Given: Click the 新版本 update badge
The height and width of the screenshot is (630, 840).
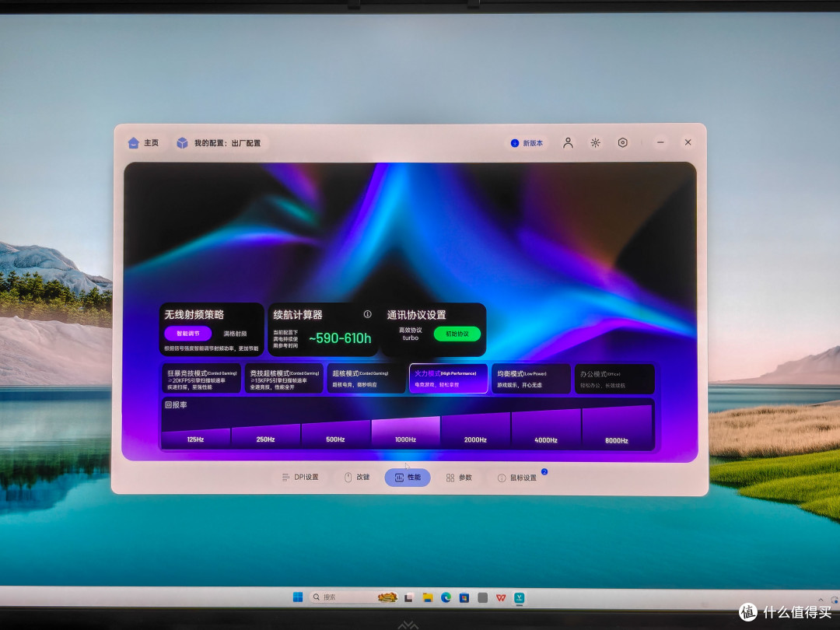Looking at the screenshot, I should 527,143.
